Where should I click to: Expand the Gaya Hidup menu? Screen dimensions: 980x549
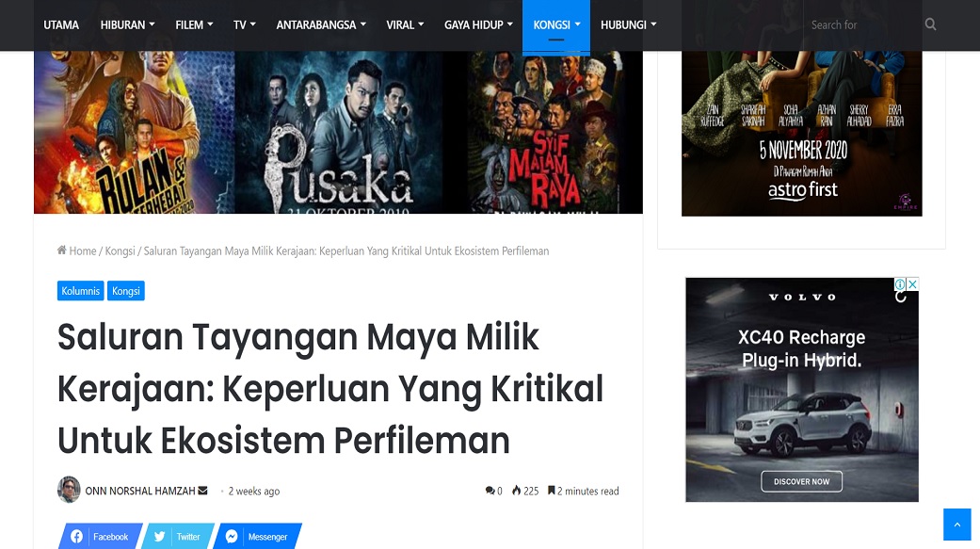(x=478, y=24)
